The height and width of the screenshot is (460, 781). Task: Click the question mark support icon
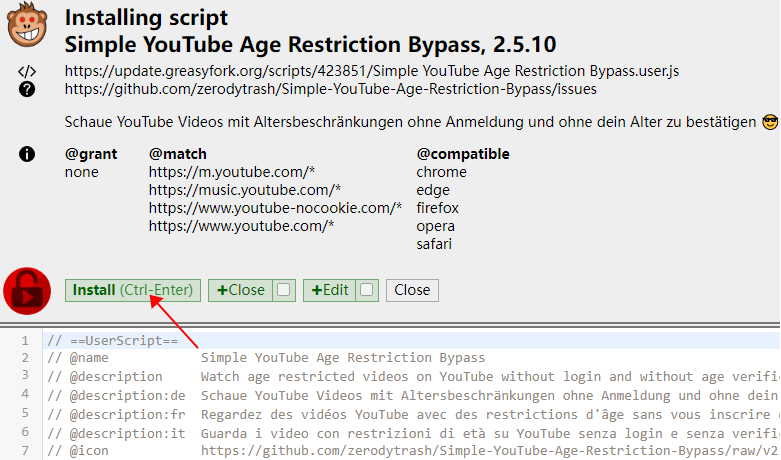(x=27, y=89)
